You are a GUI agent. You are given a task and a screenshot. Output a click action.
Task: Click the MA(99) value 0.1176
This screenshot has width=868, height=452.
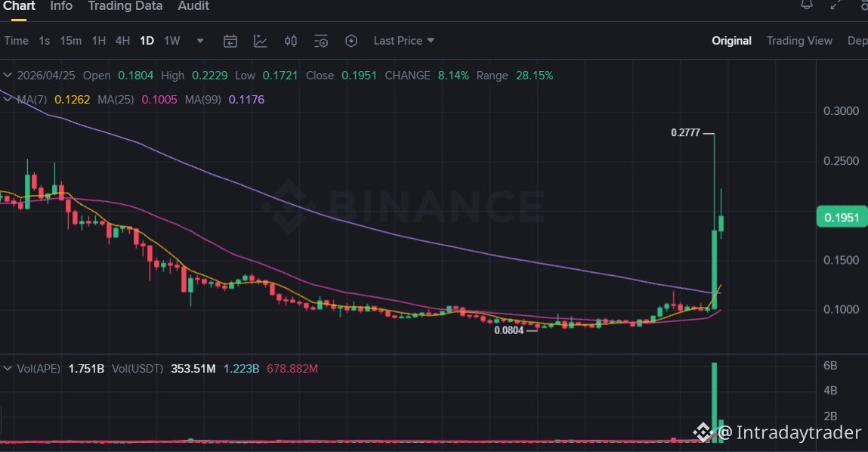[246, 100]
